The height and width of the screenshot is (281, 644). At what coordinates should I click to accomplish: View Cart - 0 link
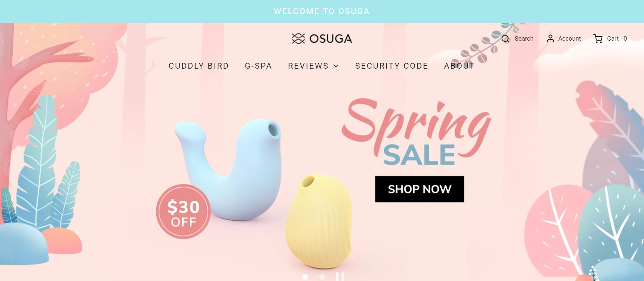click(617, 39)
